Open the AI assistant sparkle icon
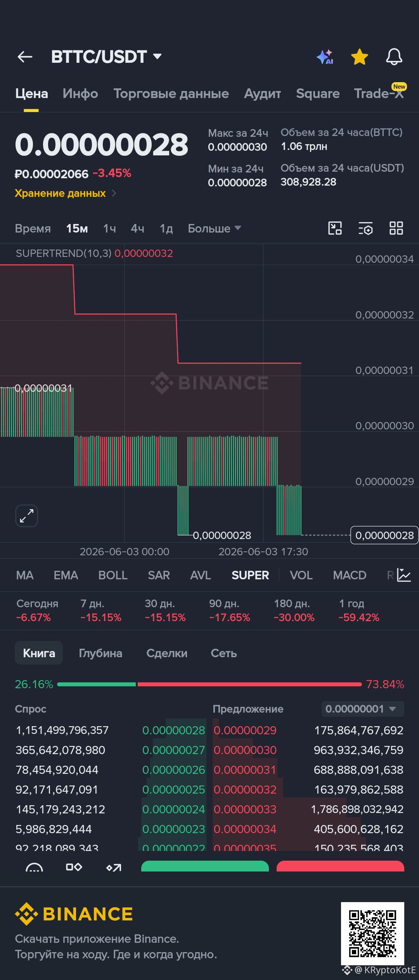The width and height of the screenshot is (419, 980). [x=325, y=57]
